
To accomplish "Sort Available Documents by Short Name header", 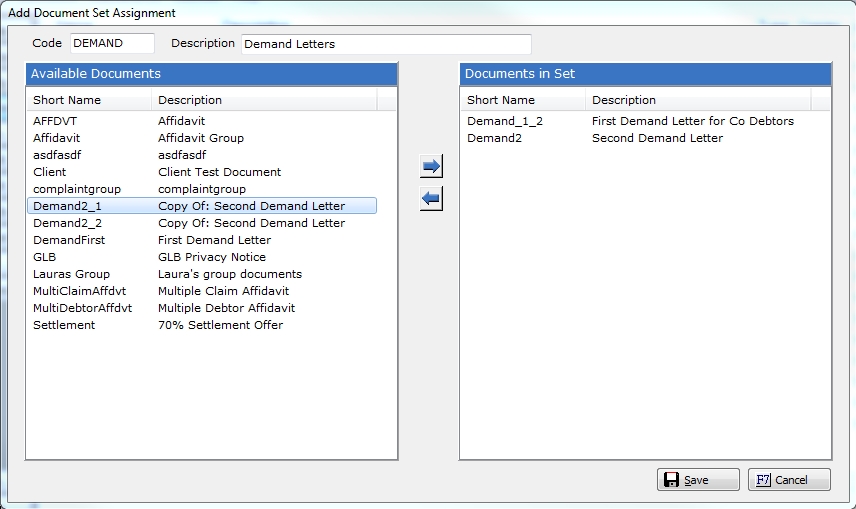I will click(x=89, y=100).
